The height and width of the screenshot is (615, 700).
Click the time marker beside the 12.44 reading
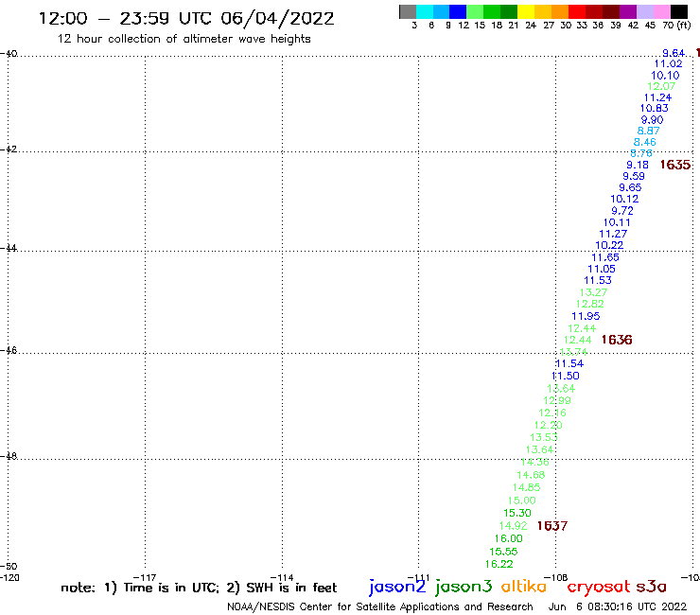click(x=617, y=340)
